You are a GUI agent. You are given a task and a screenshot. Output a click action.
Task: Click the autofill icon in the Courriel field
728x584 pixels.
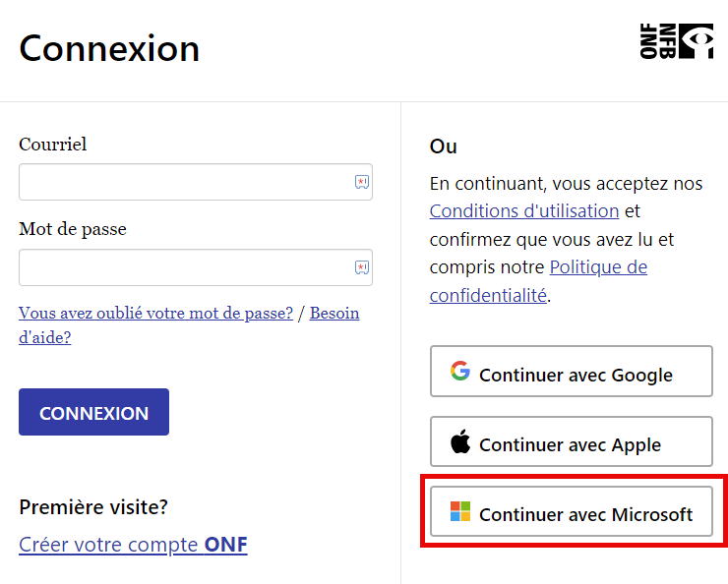coord(361,182)
